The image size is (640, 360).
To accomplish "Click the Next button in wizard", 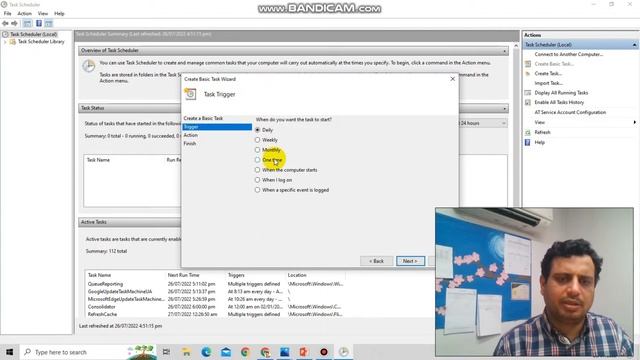I will tap(410, 261).
